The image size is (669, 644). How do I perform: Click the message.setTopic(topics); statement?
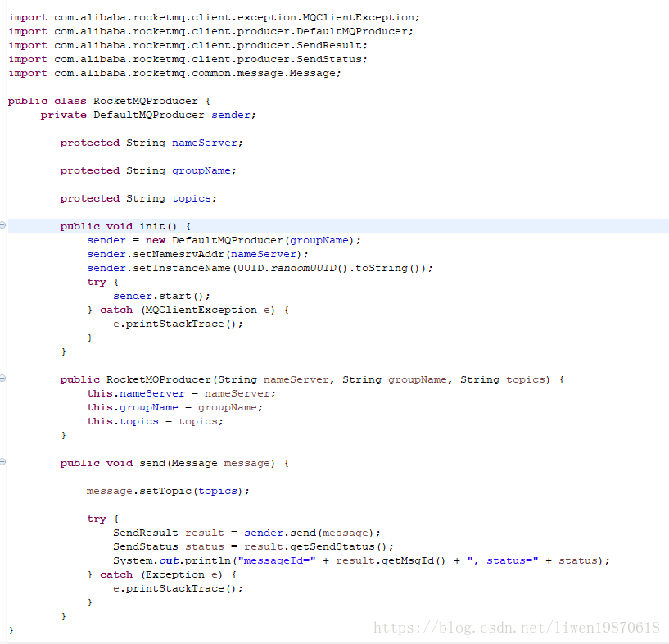click(168, 491)
